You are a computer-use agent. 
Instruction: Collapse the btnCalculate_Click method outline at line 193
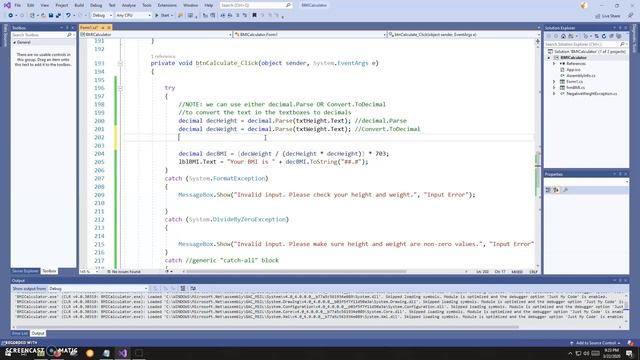click(x=120, y=63)
